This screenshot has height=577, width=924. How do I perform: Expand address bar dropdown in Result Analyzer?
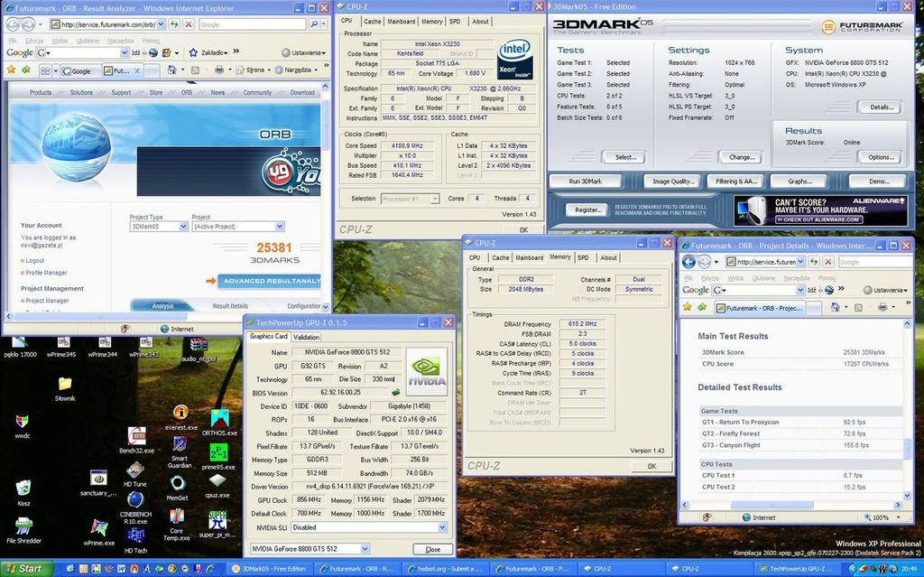click(161, 24)
